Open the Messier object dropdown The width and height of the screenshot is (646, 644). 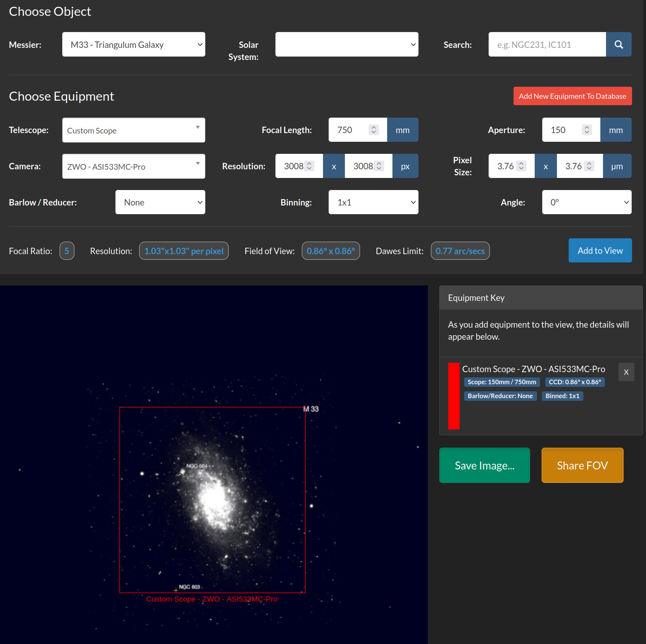click(x=134, y=44)
